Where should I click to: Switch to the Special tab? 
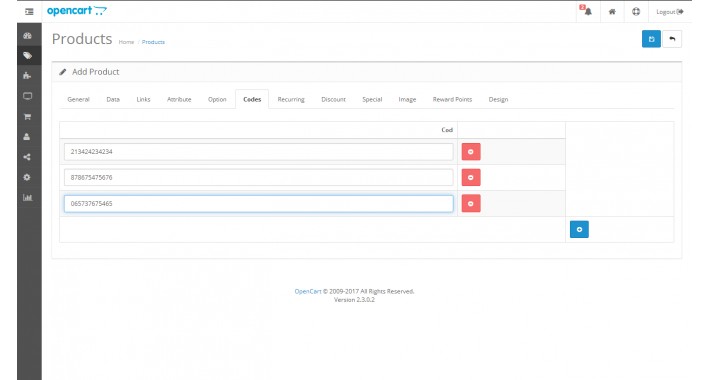coord(372,99)
